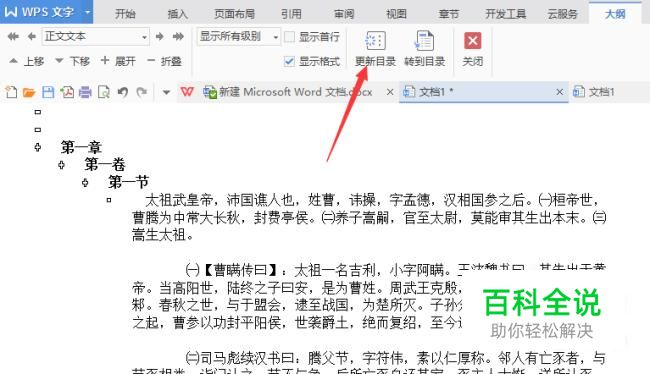This screenshot has height=374, width=650.
Task: Open the 云服务 ribbon tab
Action: 563,14
